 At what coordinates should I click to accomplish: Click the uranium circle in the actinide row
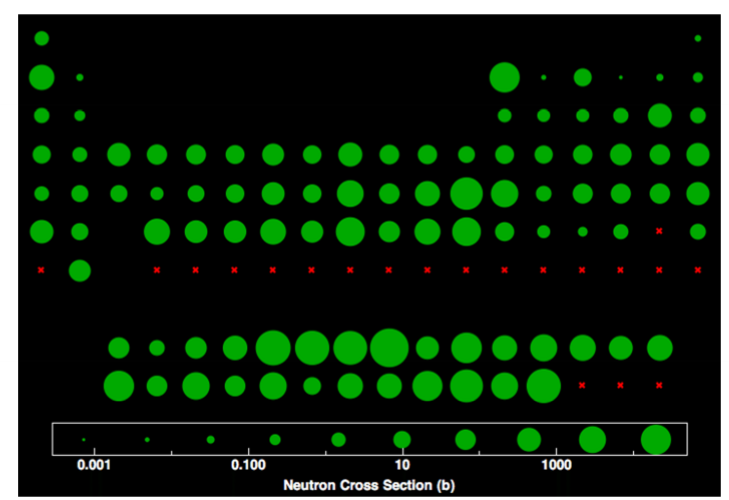[x=235, y=386]
